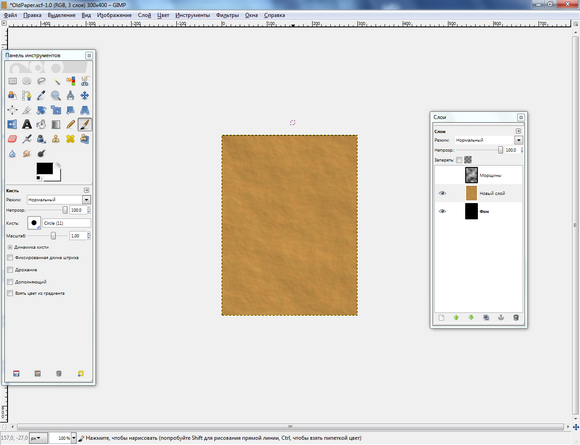Enable the Дрожание checkbox
580x445 pixels.
pyautogui.click(x=10, y=270)
